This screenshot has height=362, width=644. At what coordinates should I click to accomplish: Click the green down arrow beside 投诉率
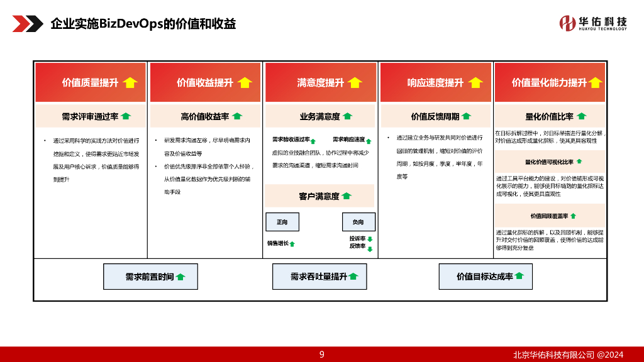coord(370,239)
